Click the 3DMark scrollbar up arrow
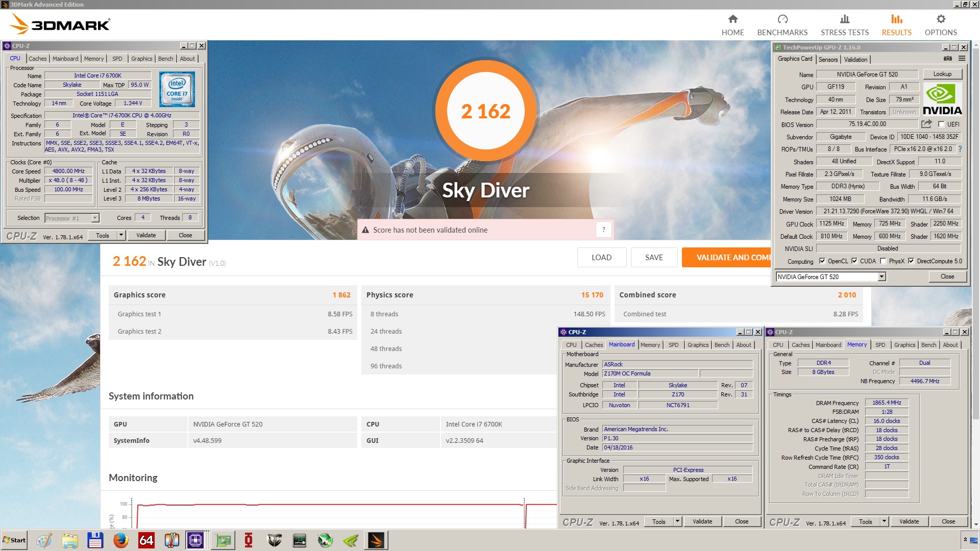Screen dimensions: 980x551 [975, 45]
